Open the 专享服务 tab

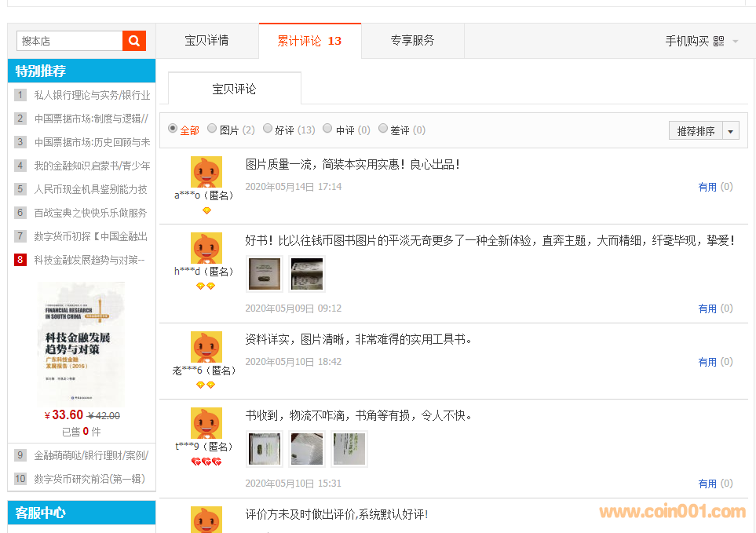click(412, 41)
